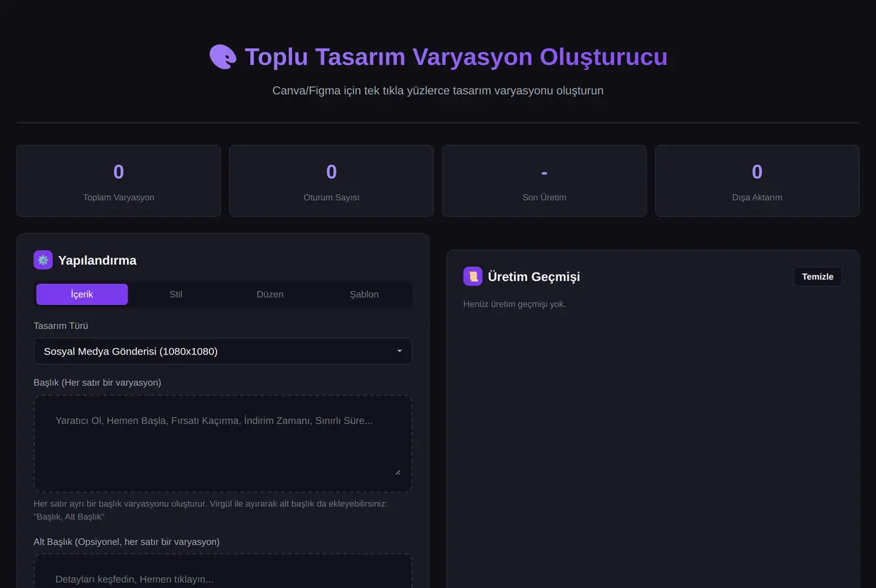Click the resize handle of the Başlık textarea
This screenshot has height=588, width=876.
pyautogui.click(x=398, y=472)
